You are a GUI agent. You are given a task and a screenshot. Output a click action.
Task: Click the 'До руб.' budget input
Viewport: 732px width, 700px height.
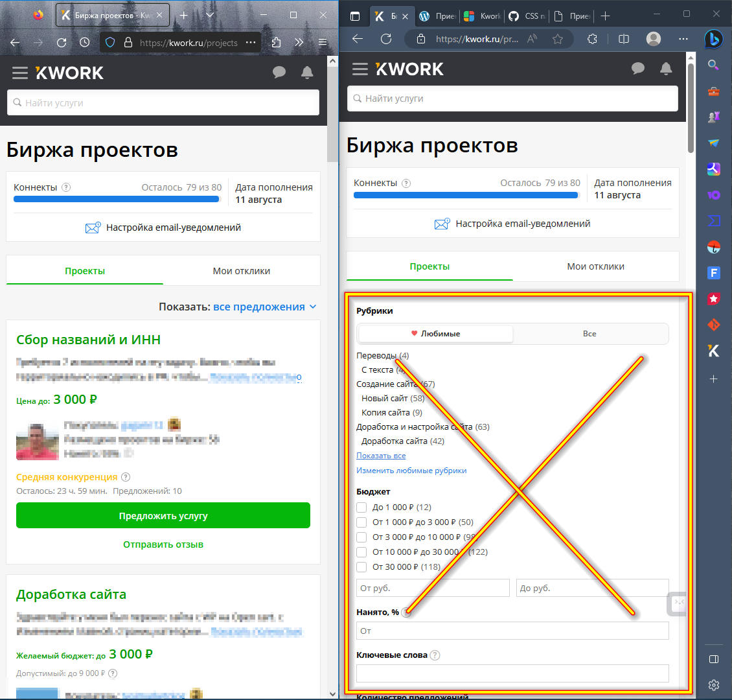click(x=593, y=588)
